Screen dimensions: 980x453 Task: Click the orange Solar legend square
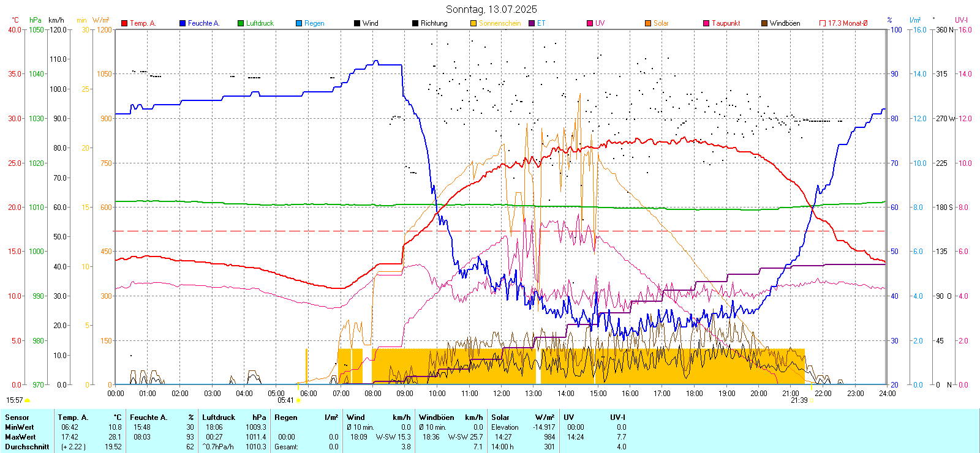coord(648,23)
